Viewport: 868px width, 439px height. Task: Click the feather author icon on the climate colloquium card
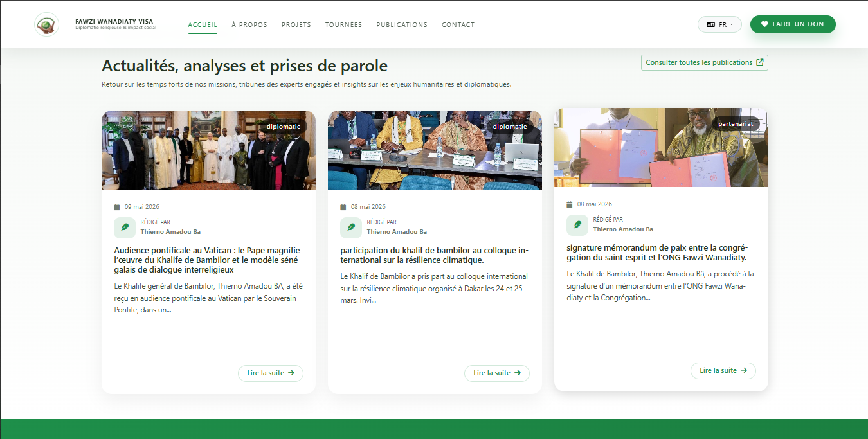(x=351, y=227)
